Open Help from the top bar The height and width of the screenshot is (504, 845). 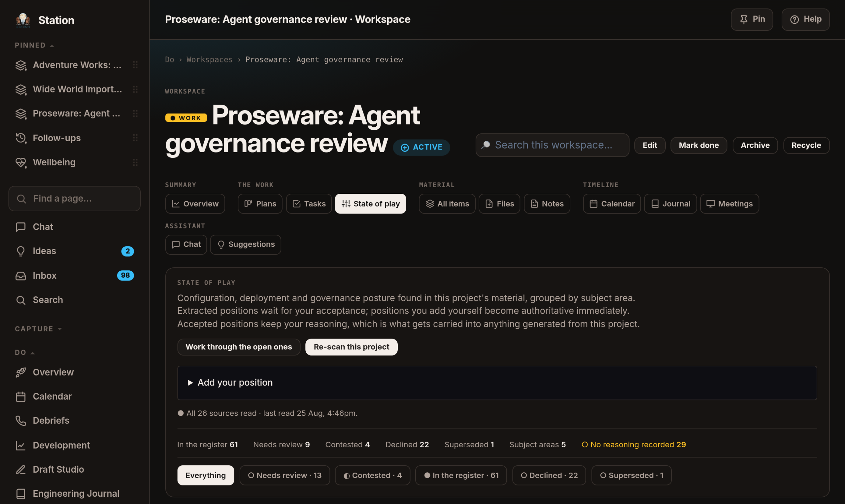(x=805, y=19)
